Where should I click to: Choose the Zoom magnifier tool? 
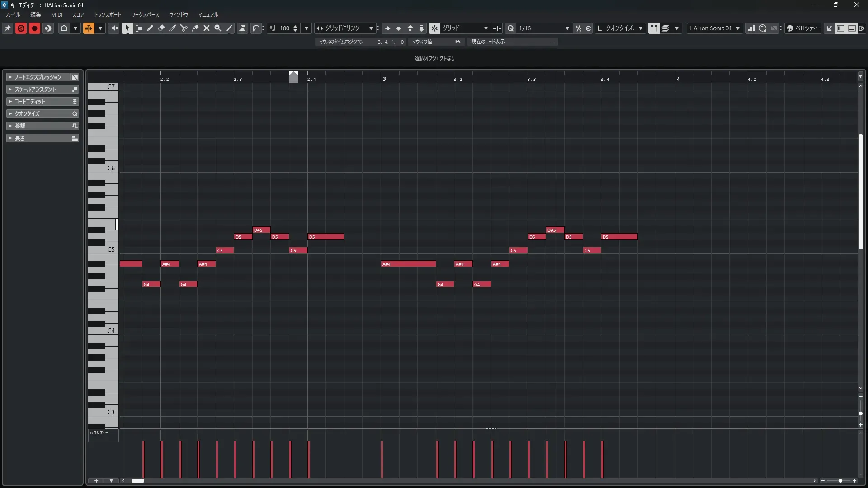tap(218, 28)
